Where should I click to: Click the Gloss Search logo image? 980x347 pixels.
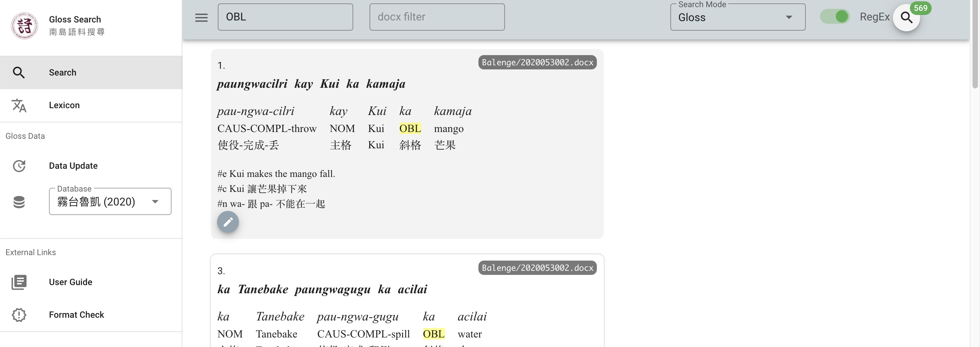pyautogui.click(x=24, y=26)
